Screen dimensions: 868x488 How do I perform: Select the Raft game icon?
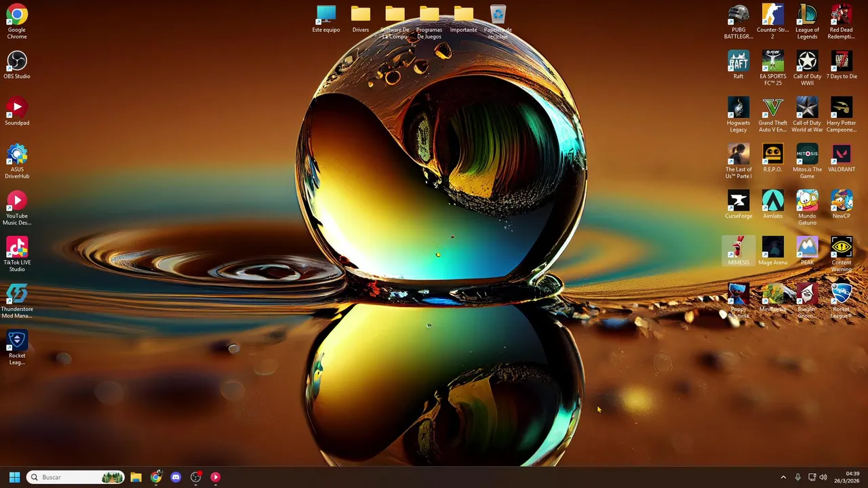point(738,65)
